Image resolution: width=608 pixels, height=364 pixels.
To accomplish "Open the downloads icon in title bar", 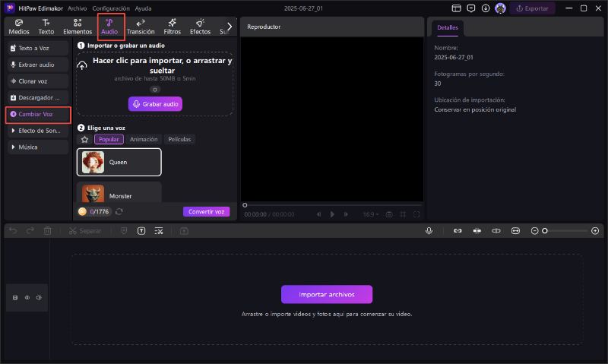I will [x=486, y=8].
